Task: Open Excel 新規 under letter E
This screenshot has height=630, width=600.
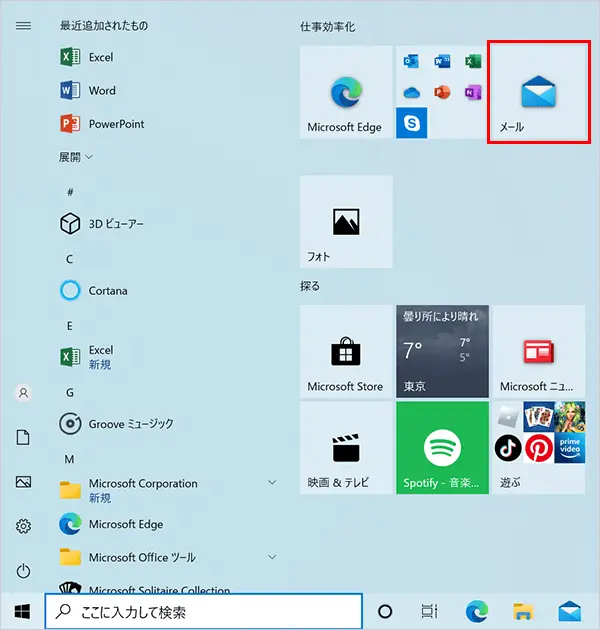Action: pyautogui.click(x=87, y=357)
